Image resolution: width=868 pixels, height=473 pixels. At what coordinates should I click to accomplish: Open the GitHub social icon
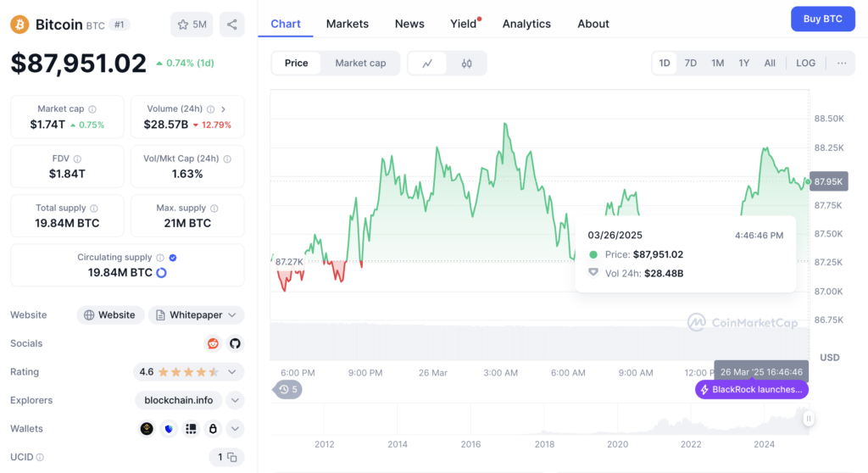pos(236,343)
